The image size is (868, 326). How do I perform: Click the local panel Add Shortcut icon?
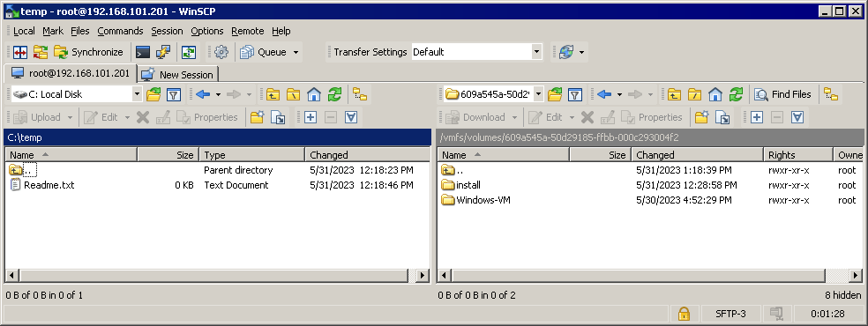278,117
